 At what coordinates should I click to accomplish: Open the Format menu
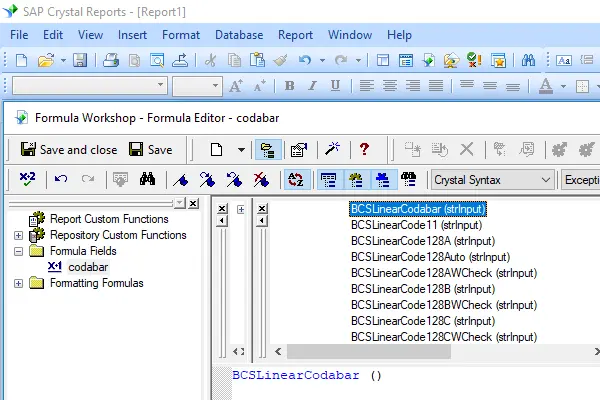181,35
